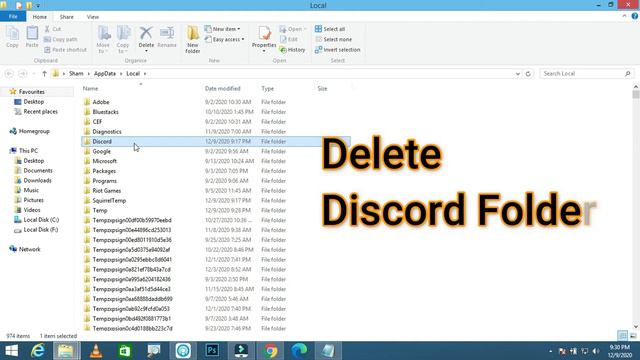Select This PC in the navigation pane
The width and height of the screenshot is (640, 360).
[x=28, y=151]
